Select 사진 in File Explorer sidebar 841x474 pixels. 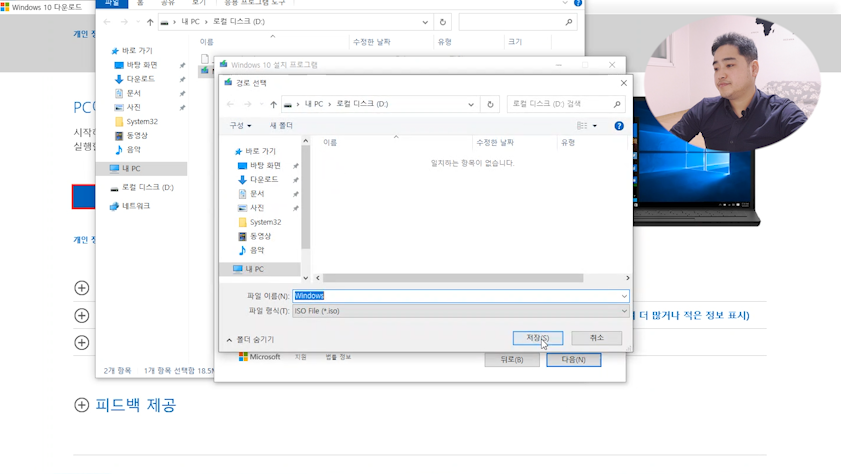tap(134, 107)
